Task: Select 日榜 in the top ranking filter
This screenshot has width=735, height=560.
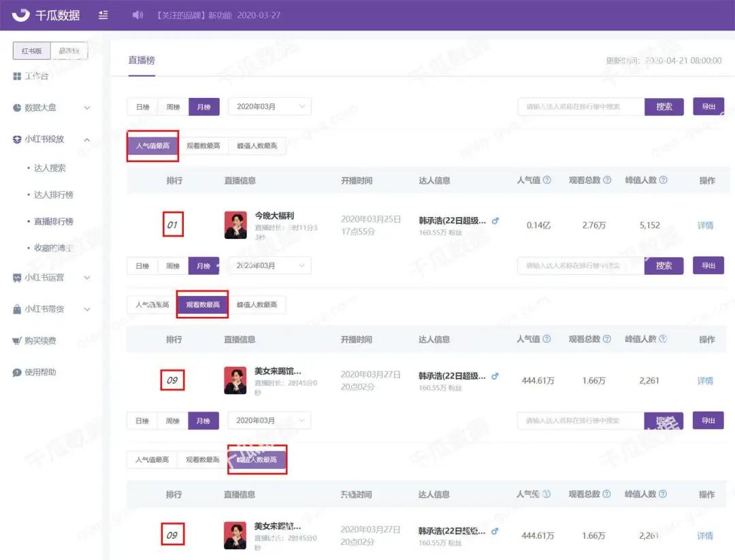Action: [142, 107]
